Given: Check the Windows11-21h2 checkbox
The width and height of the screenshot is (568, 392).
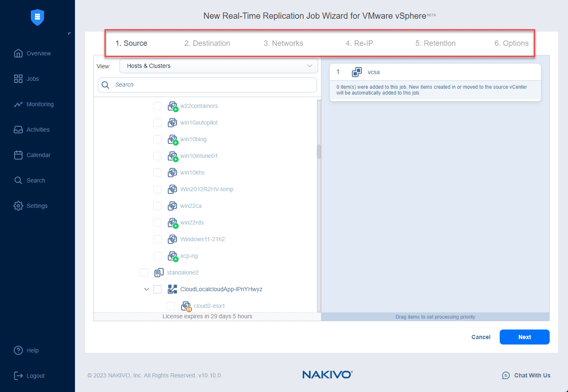Looking at the screenshot, I should 157,239.
